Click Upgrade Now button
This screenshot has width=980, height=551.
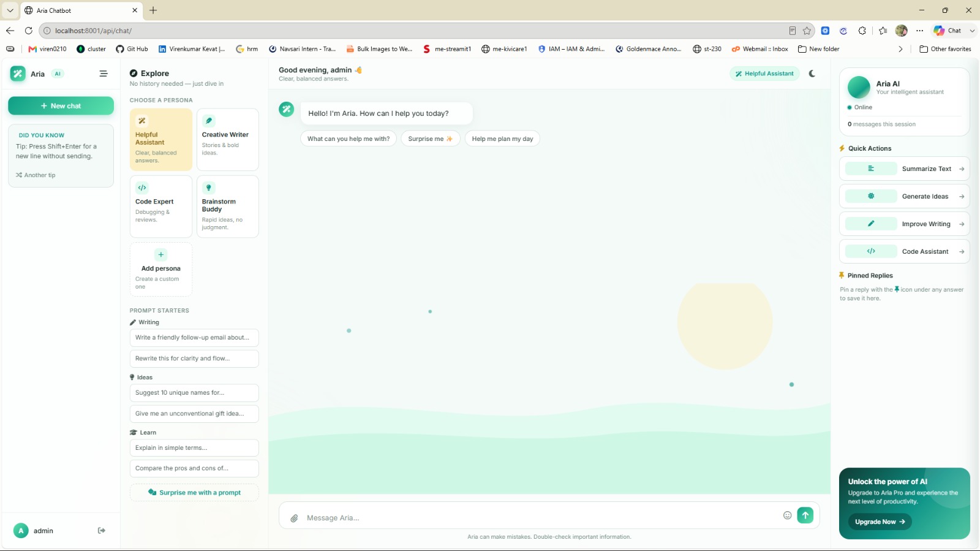tap(880, 522)
